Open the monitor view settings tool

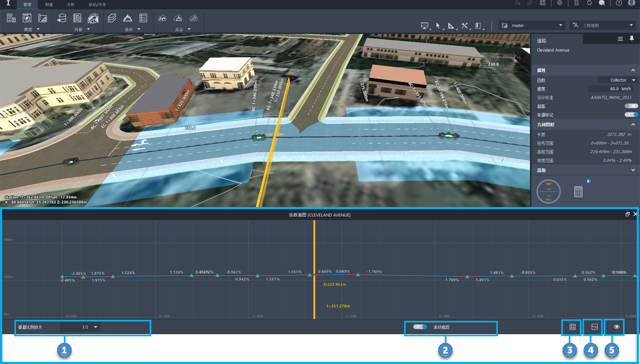(x=424, y=26)
